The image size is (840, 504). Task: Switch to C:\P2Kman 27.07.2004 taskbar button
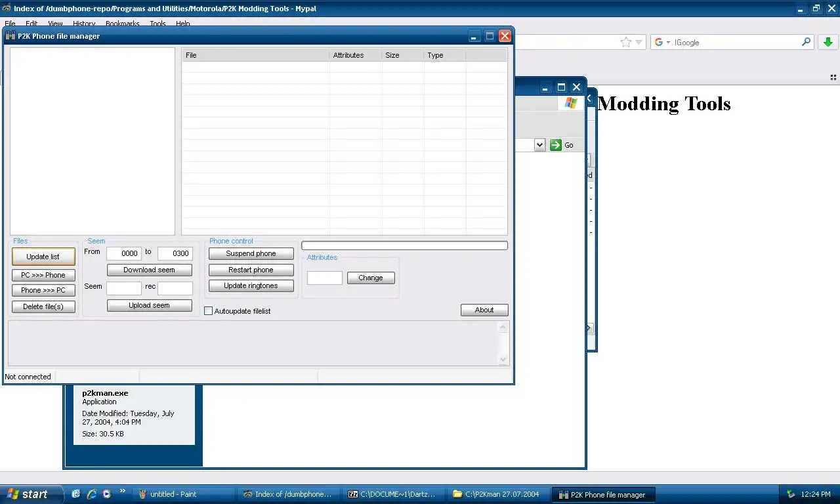coord(498,494)
